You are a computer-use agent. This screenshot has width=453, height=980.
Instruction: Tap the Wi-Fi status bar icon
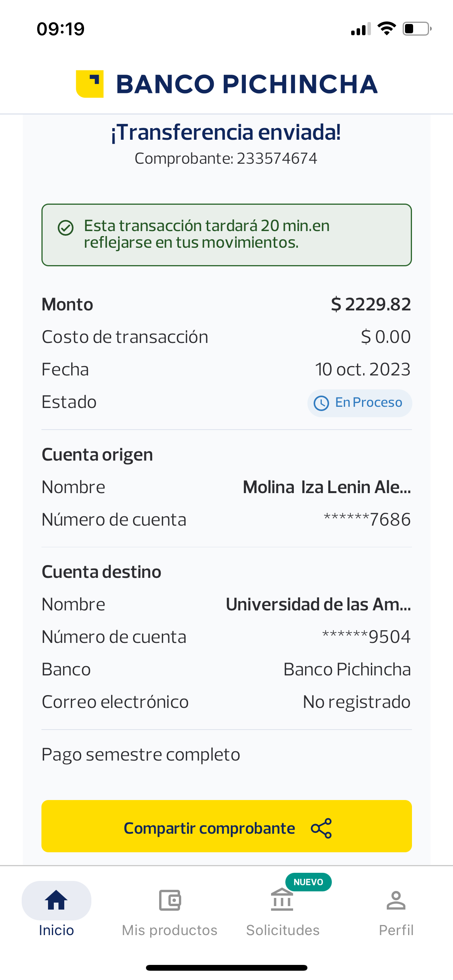pos(386,29)
